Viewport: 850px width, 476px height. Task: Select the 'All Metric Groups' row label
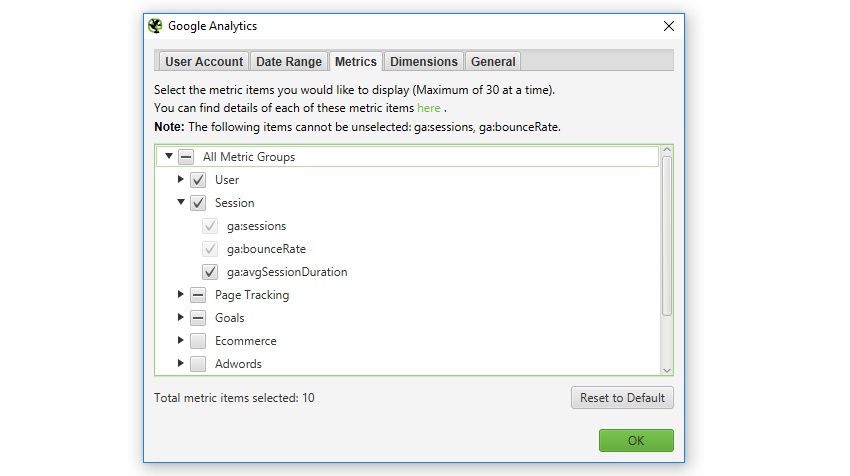[249, 157]
